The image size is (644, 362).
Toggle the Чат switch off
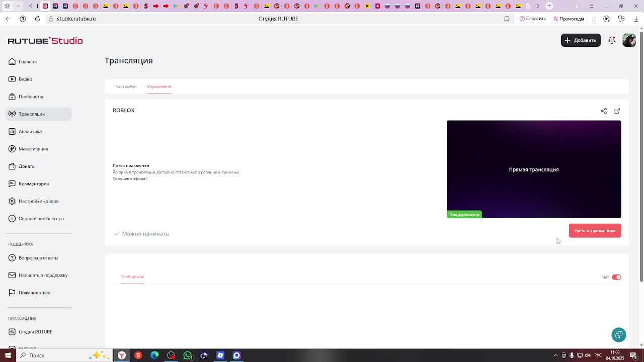616,277
